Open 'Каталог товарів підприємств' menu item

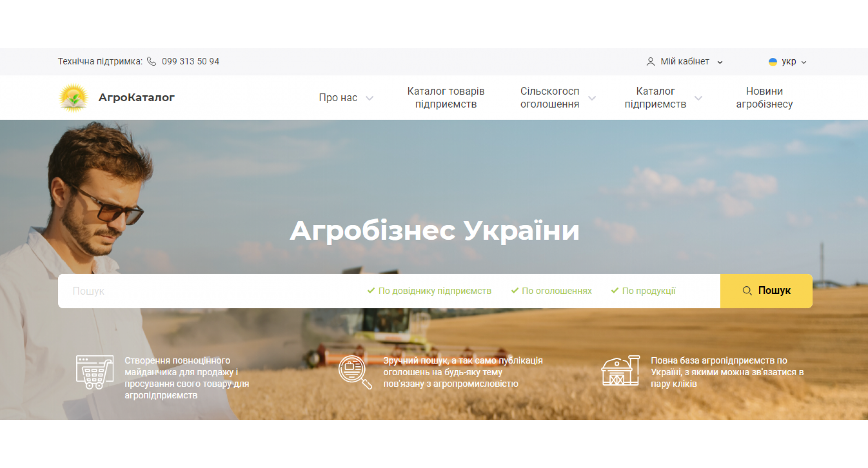446,97
